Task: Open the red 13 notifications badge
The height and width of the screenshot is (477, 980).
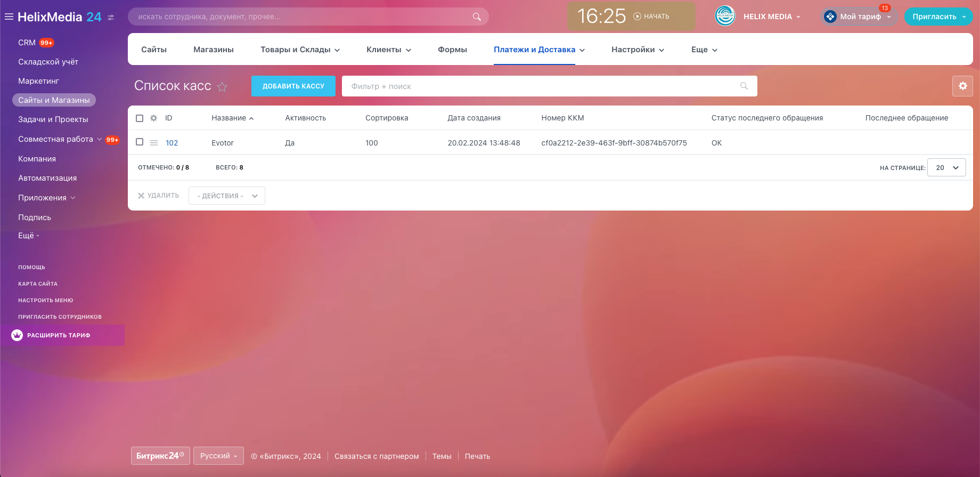Action: 885,8
